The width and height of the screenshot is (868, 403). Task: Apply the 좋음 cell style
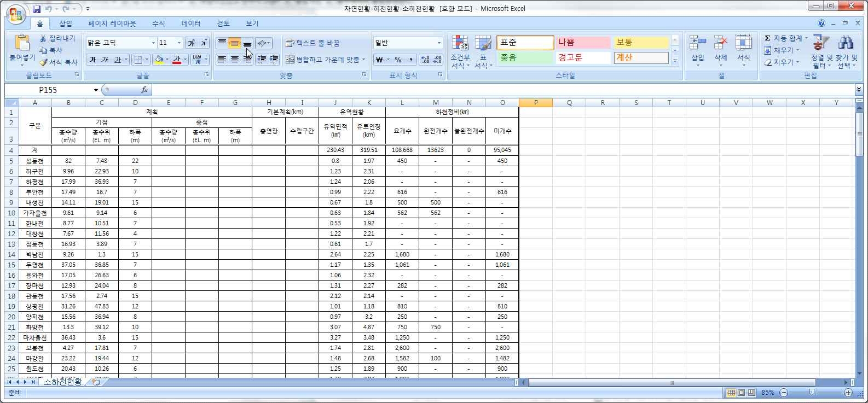click(x=525, y=57)
